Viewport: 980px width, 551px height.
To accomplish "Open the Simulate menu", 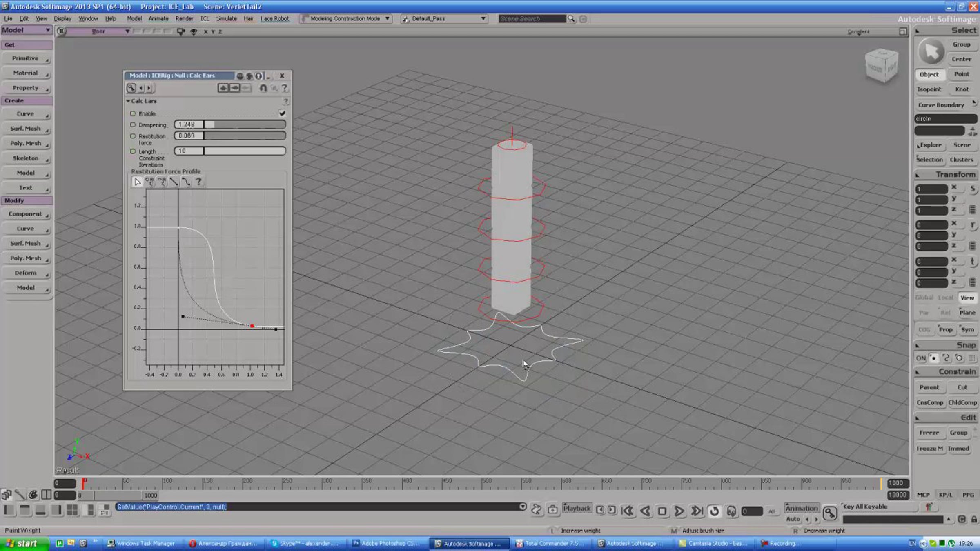I will point(227,19).
